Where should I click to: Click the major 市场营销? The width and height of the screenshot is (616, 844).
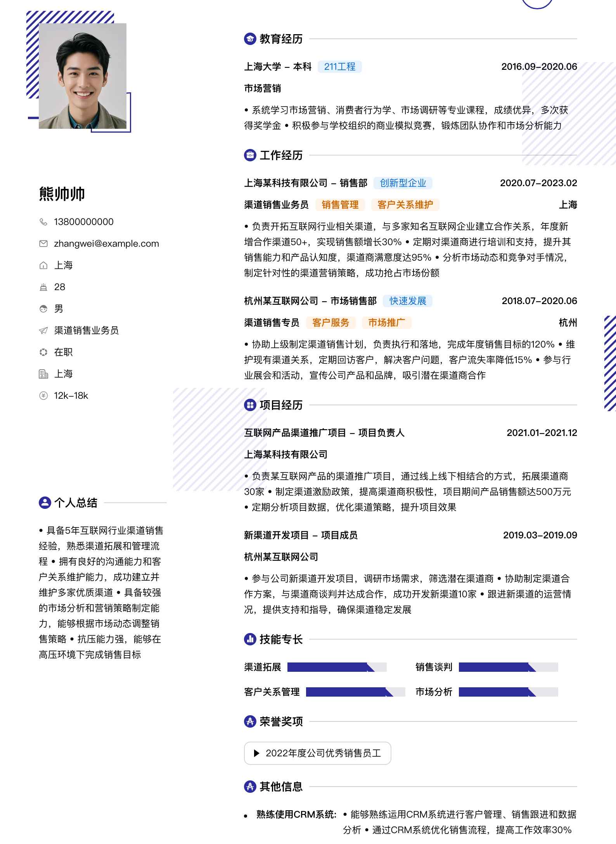click(x=263, y=88)
